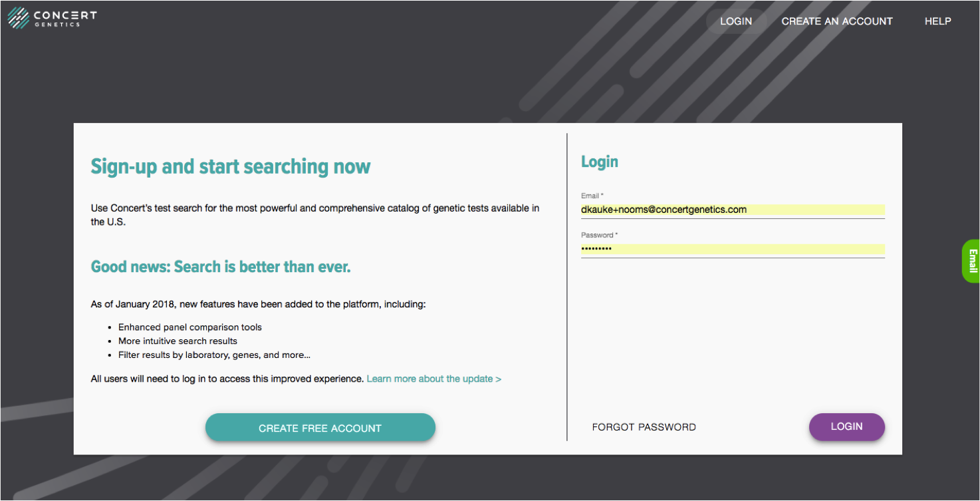Click the 'Good news: Search is better than ever' heading
Viewport: 980px width, 501px height.
221,266
